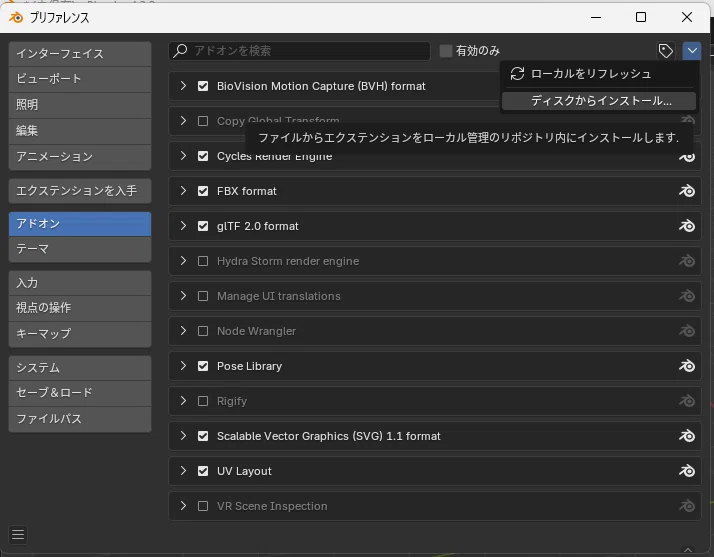Open the add-on tags filter icon
Screen dimensions: 714x557
pyautogui.click(x=665, y=51)
